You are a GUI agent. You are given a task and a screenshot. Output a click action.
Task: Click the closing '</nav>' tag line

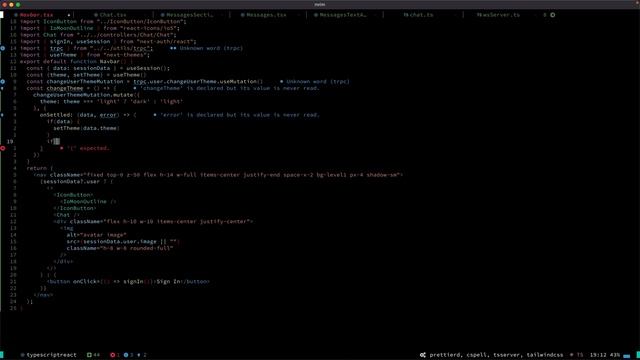pyautogui.click(x=43, y=295)
